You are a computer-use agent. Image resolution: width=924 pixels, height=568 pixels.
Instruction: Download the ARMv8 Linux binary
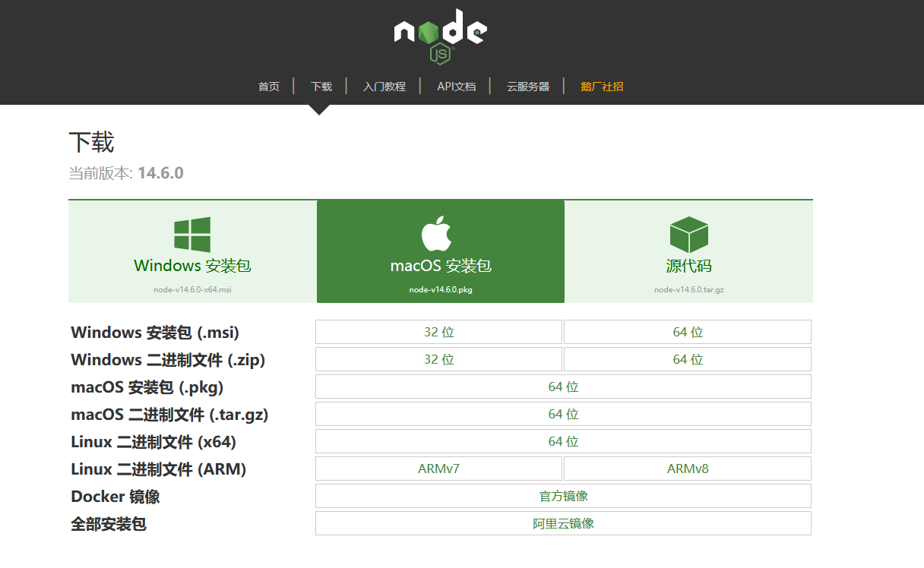688,469
